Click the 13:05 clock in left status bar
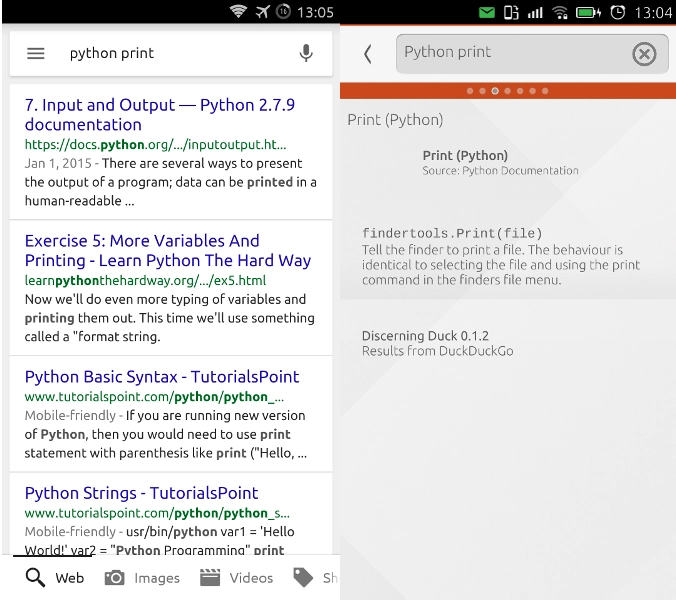This screenshot has height=600, width=676. [315, 12]
